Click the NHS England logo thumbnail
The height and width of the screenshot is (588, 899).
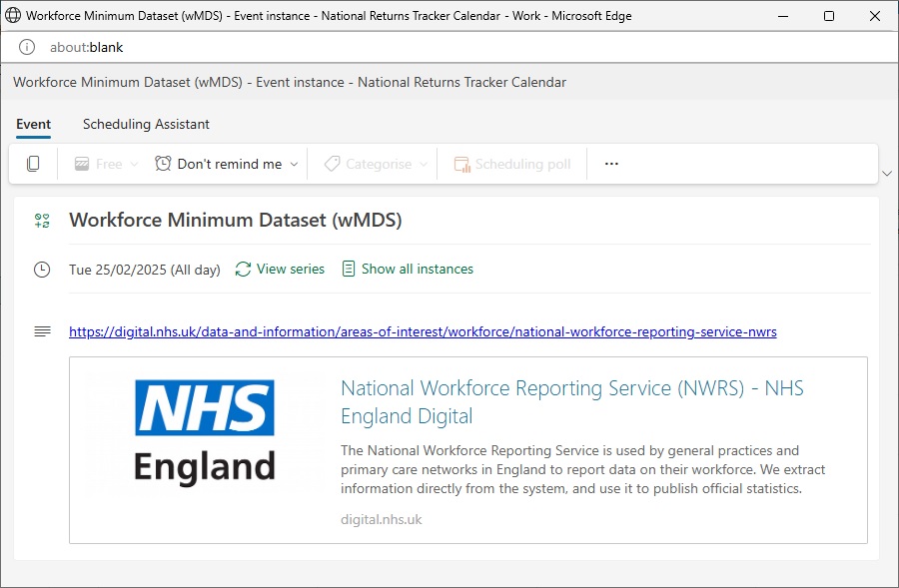(x=205, y=431)
